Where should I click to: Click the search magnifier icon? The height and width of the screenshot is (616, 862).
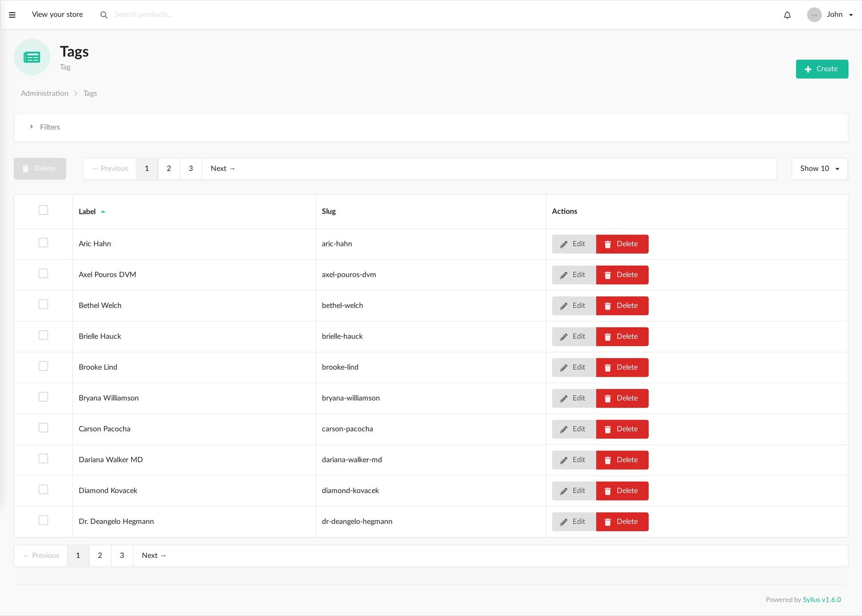[x=103, y=14]
